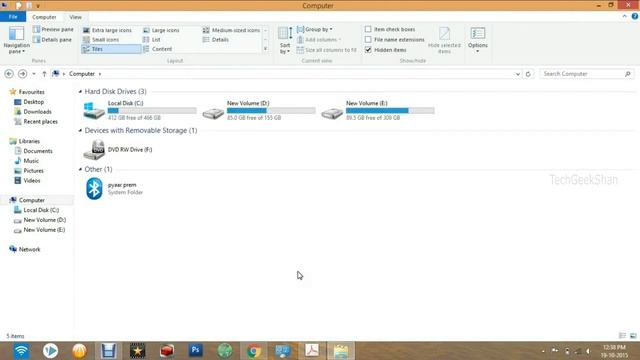640x360 pixels.
Task: Switch layout to List view
Action: coord(151,40)
